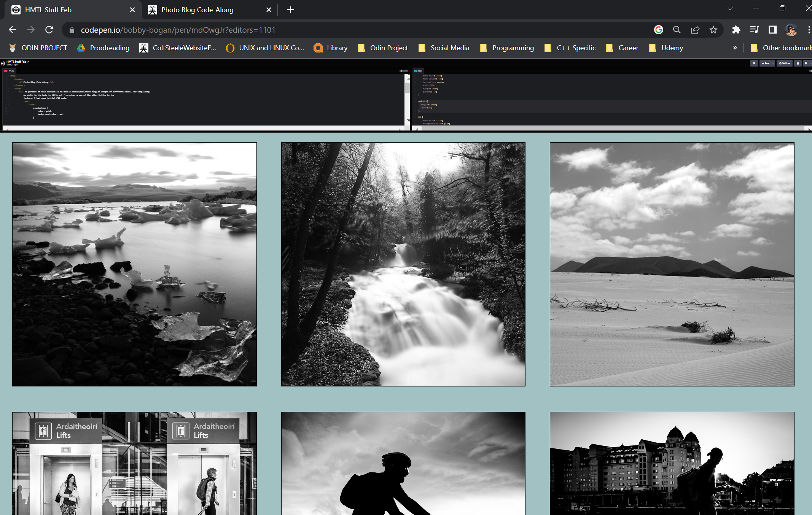812x515 pixels.
Task: Close the Photo Blog Code-Along tab
Action: coord(269,10)
